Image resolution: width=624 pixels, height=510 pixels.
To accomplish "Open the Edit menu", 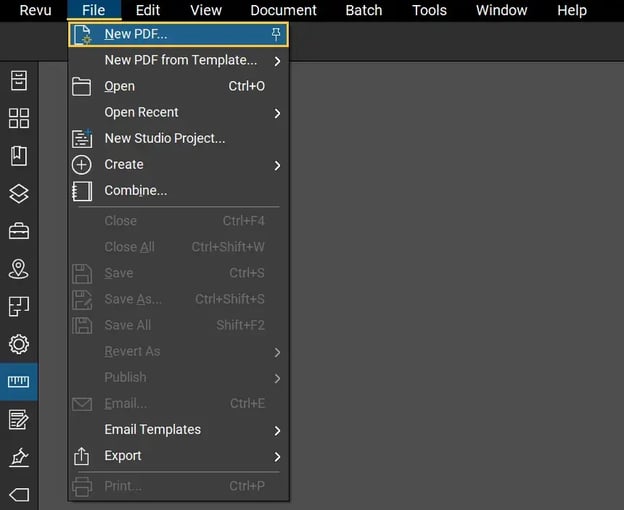I will point(148,10).
